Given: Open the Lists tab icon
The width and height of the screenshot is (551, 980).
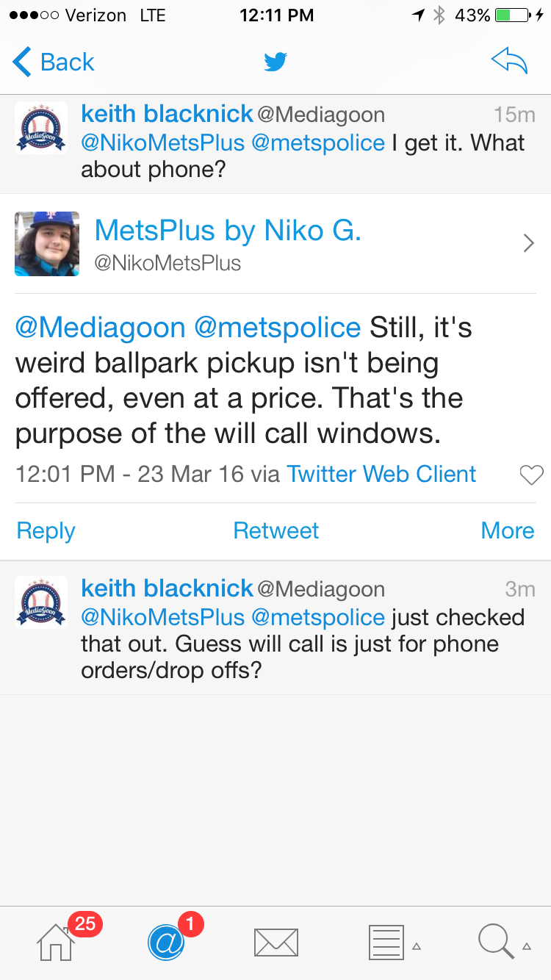Looking at the screenshot, I should [386, 942].
